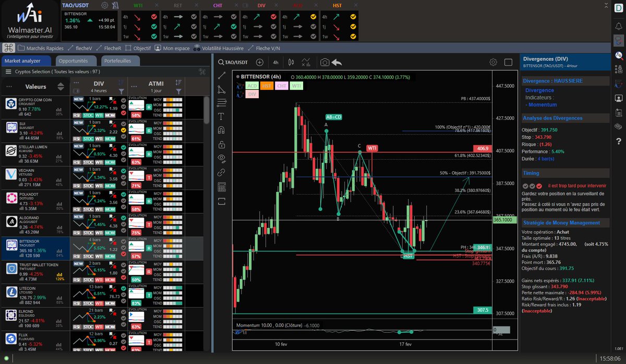Screen dimensions: 626x364
Task: Filter the DIV column
Action: 122,91
